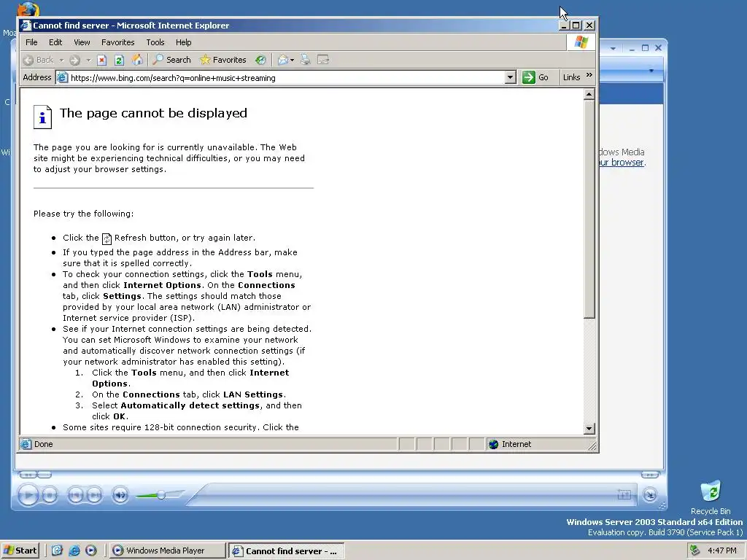Viewport: 747px width, 560px height.
Task: Click Media Player view full screen icon
Action: tap(624, 495)
